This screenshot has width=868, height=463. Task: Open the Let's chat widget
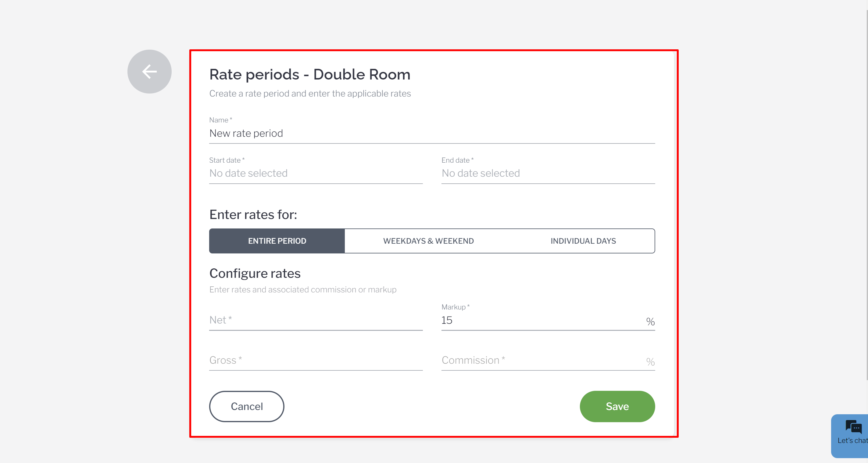tap(852, 435)
